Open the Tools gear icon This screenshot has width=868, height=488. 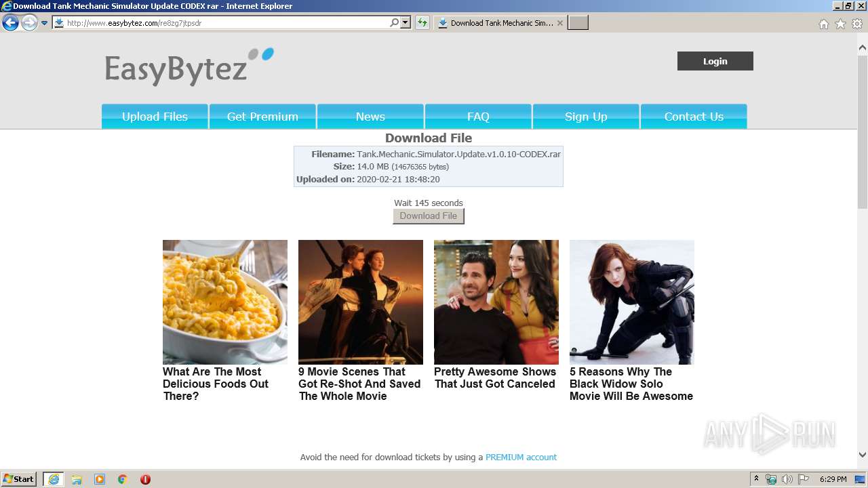(x=857, y=24)
